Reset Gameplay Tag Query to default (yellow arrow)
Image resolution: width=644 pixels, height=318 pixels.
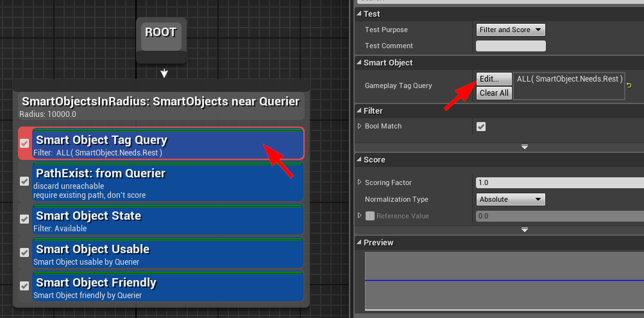click(629, 85)
